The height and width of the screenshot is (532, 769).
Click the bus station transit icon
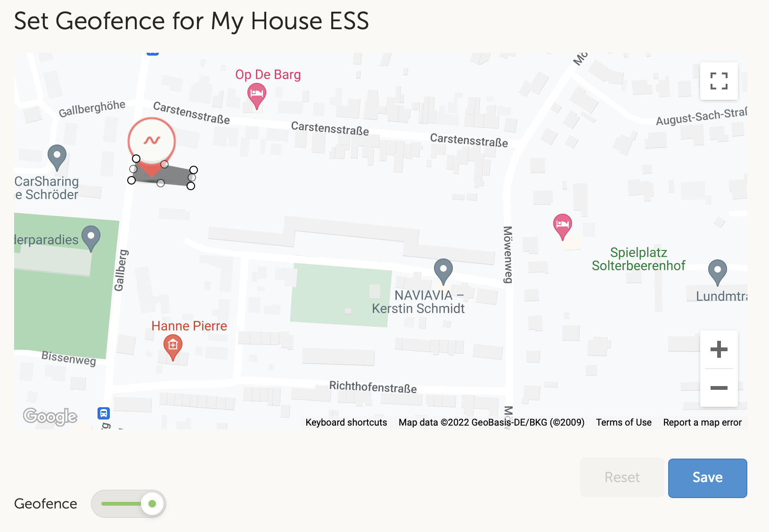[x=104, y=413]
